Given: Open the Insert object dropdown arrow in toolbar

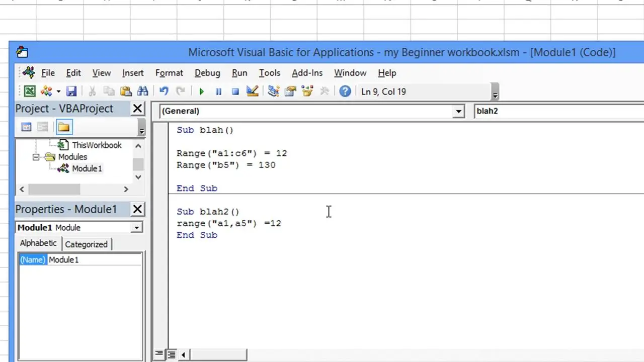Looking at the screenshot, I should pos(58,92).
